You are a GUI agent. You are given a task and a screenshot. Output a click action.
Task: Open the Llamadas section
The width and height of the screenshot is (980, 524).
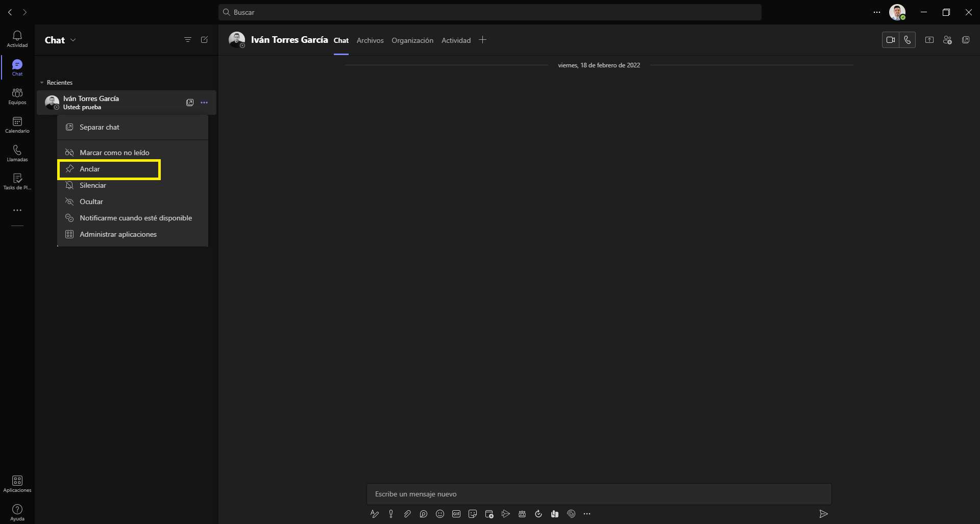pyautogui.click(x=17, y=153)
